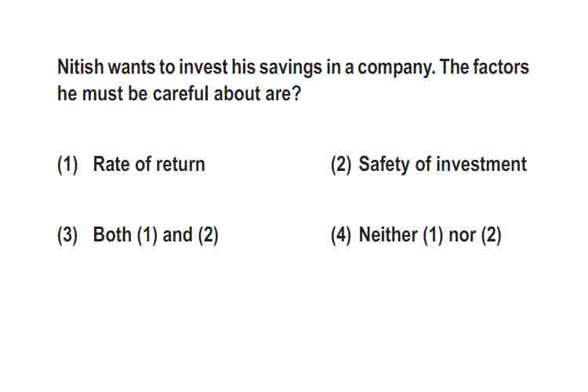Click the word Both in option three
This screenshot has height=392, width=588.
point(112,235)
